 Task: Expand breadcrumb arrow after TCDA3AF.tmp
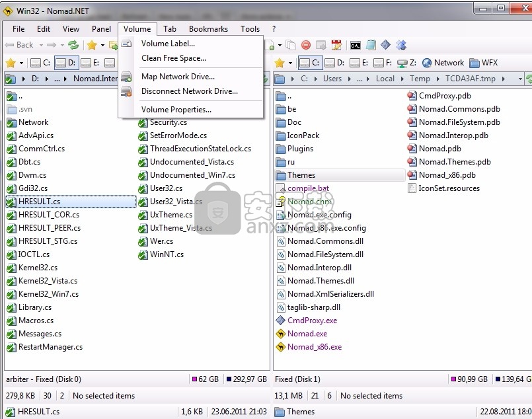click(504, 79)
